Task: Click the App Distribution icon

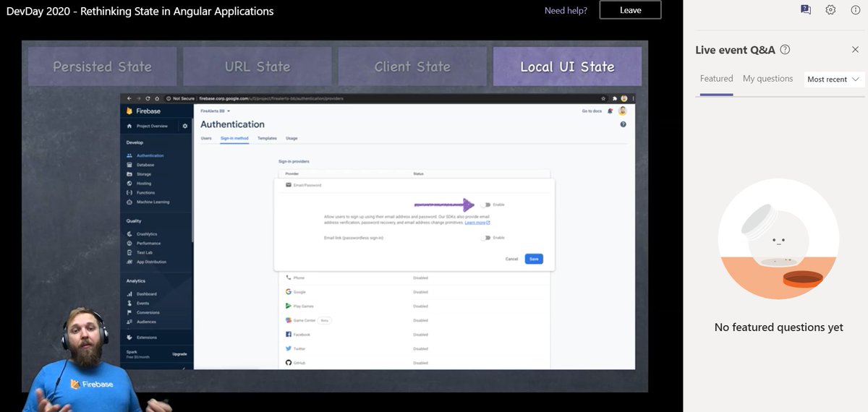Action: pos(129,262)
